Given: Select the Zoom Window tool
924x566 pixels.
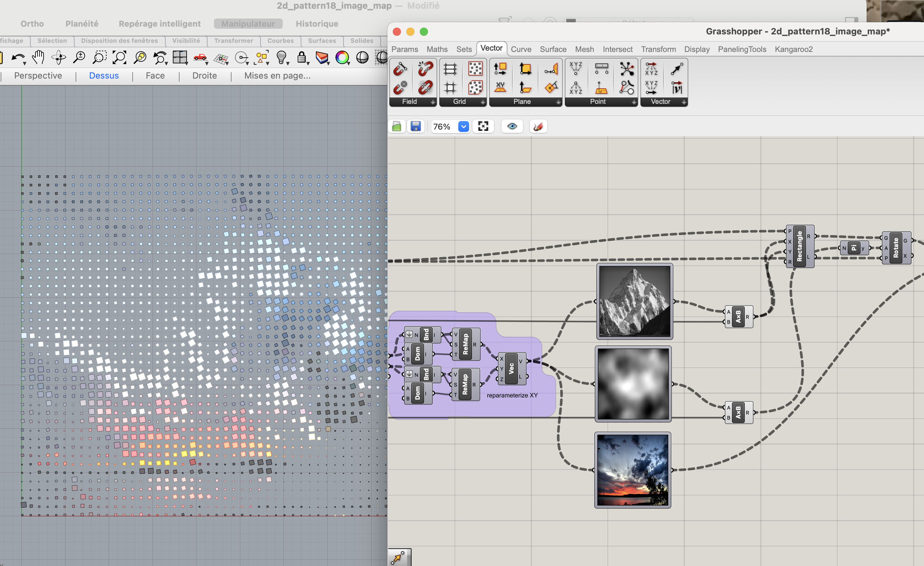Looking at the screenshot, I should pyautogui.click(x=99, y=57).
